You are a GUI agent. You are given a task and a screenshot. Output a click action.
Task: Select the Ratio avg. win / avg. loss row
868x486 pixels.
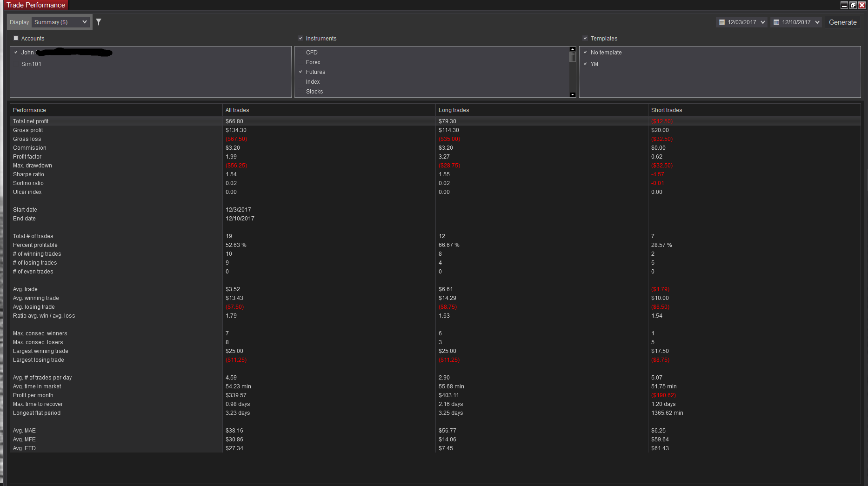point(435,316)
